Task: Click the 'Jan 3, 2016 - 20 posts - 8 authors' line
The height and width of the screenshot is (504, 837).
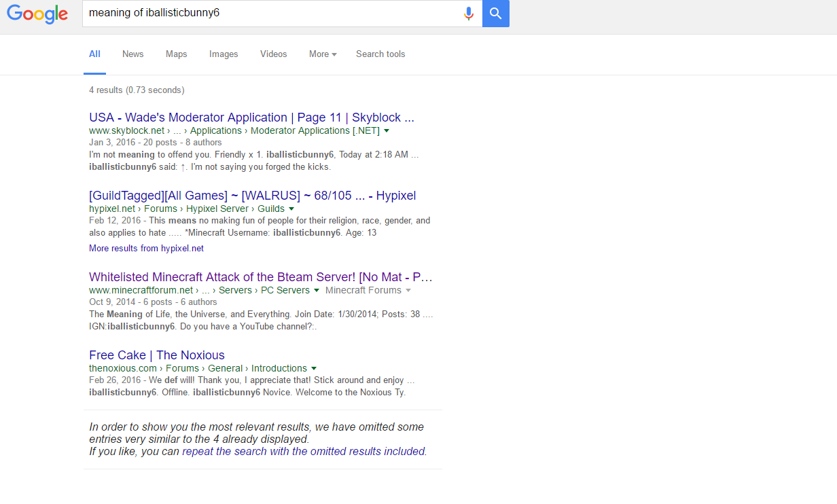Action: 156,143
